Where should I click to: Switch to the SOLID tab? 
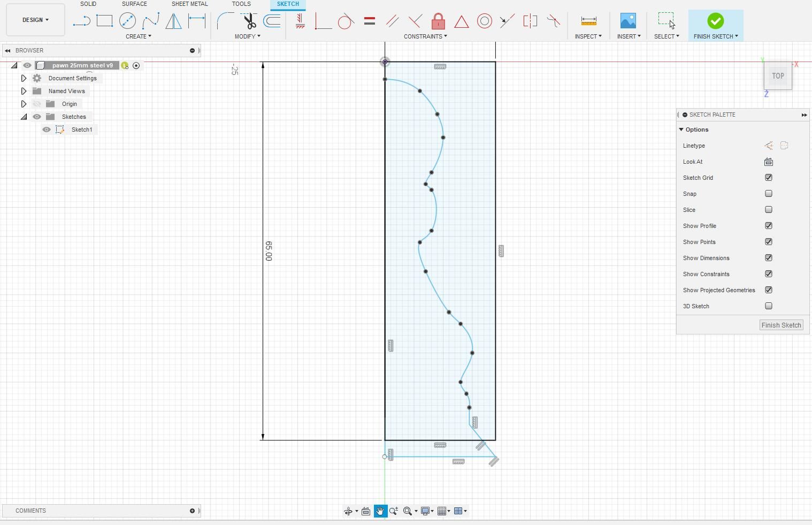pyautogui.click(x=88, y=4)
